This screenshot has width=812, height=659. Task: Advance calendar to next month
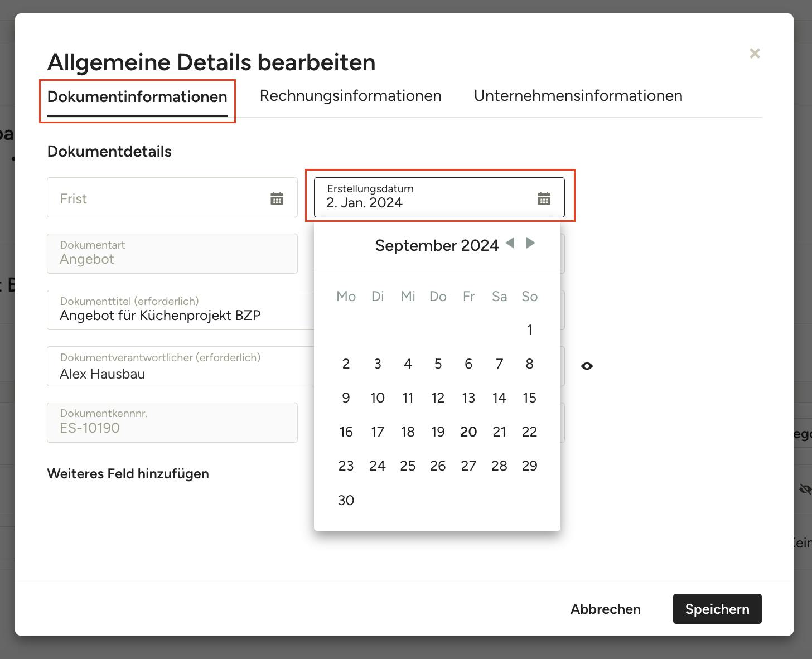coord(530,243)
